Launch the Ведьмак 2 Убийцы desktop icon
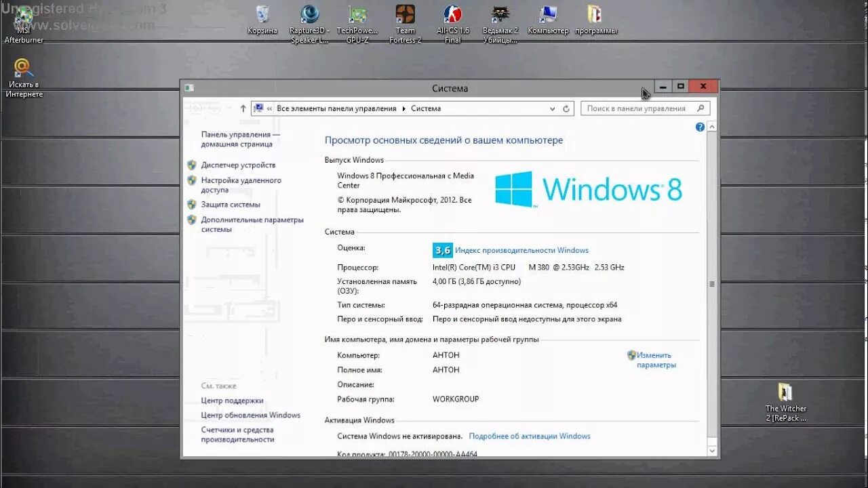Screen dimensions: 868x488 coord(500,24)
